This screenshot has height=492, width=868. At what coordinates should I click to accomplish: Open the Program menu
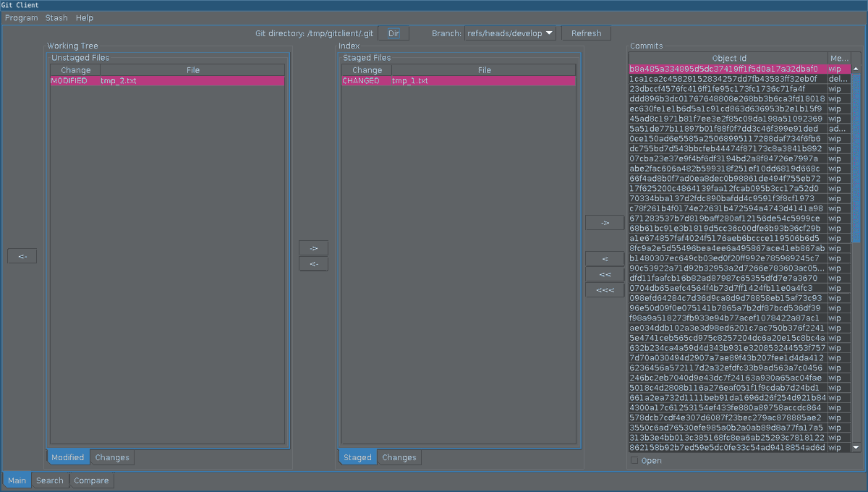click(x=22, y=17)
